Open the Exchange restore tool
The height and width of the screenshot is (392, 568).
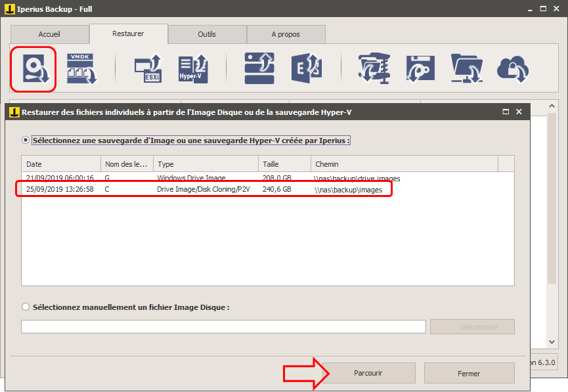pos(307,68)
